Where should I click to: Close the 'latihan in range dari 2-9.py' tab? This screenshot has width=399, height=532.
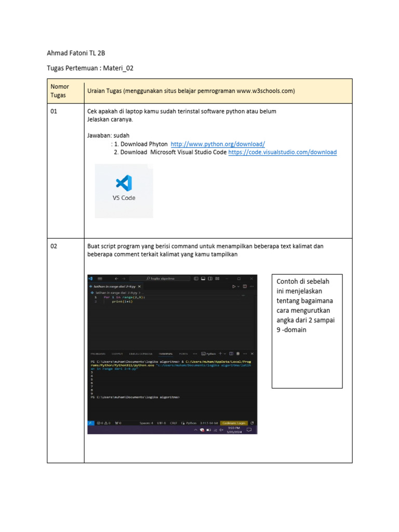pos(139,287)
